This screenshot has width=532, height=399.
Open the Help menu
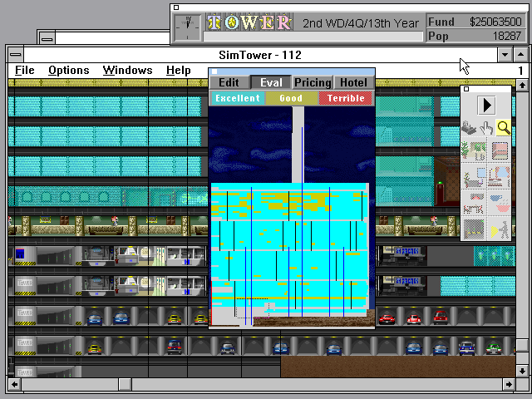pyautogui.click(x=179, y=70)
